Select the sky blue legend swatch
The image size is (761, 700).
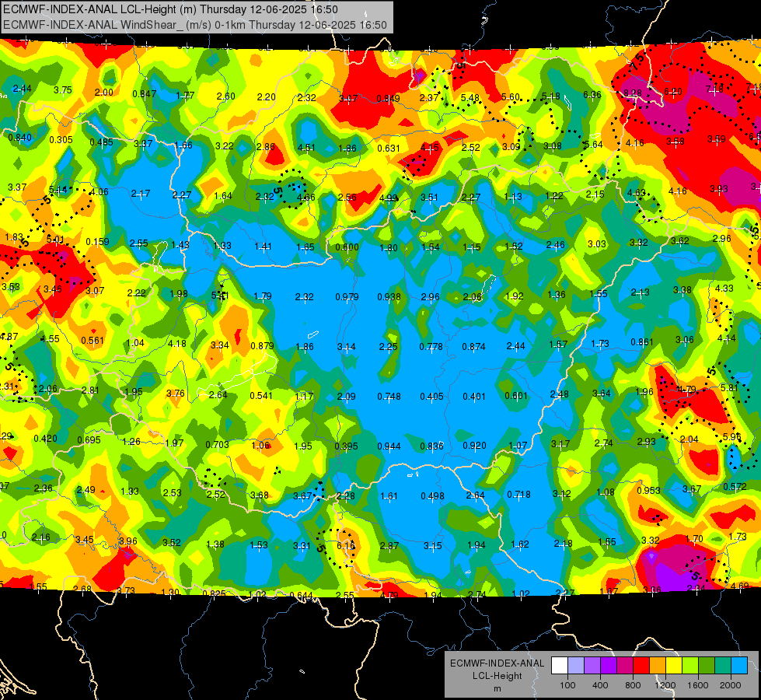tap(740, 665)
